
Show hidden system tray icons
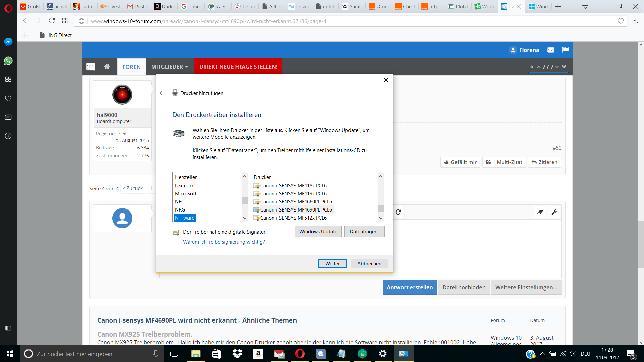coord(543,354)
